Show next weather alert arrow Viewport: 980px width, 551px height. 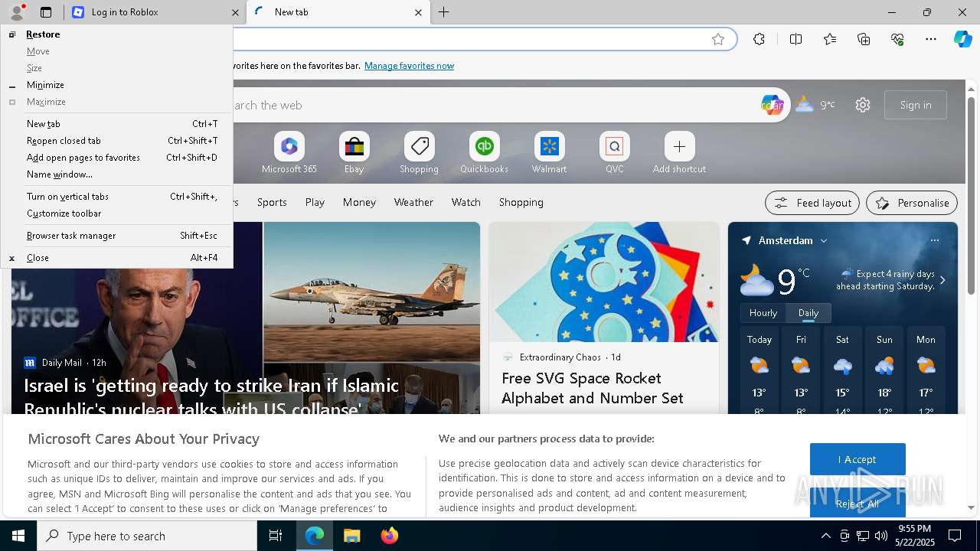942,280
